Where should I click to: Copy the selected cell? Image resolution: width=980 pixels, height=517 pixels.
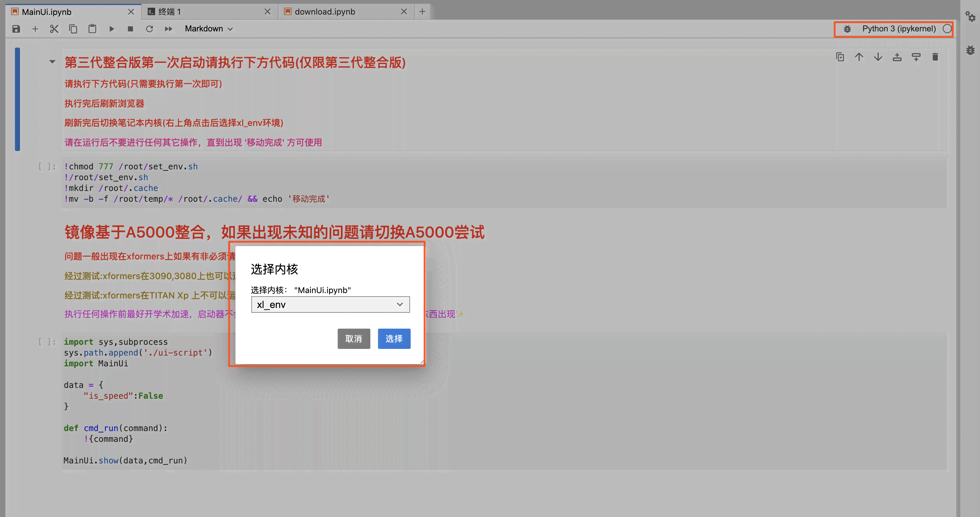(73, 29)
